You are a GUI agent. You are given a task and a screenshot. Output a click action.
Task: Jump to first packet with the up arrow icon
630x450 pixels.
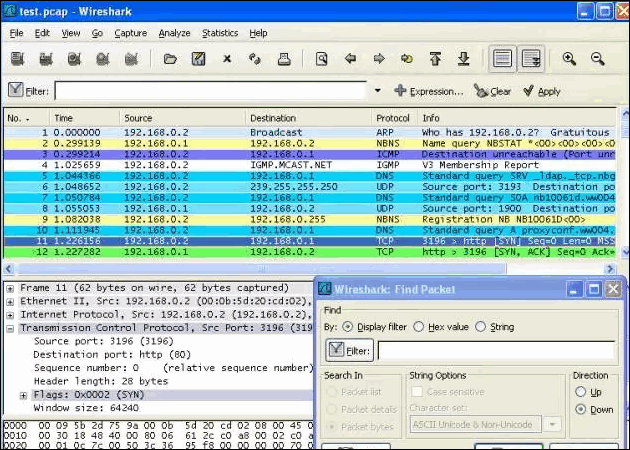click(435, 59)
